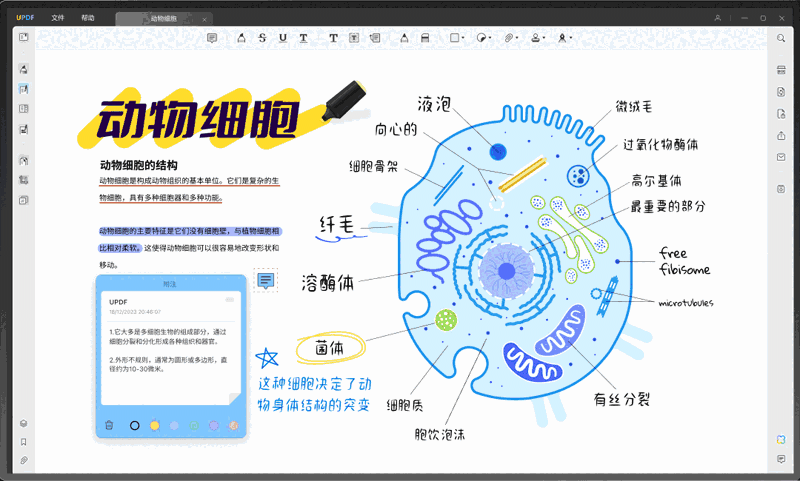Open the bookmarks panel icon
The width and height of the screenshot is (800, 481).
[x=23, y=442]
